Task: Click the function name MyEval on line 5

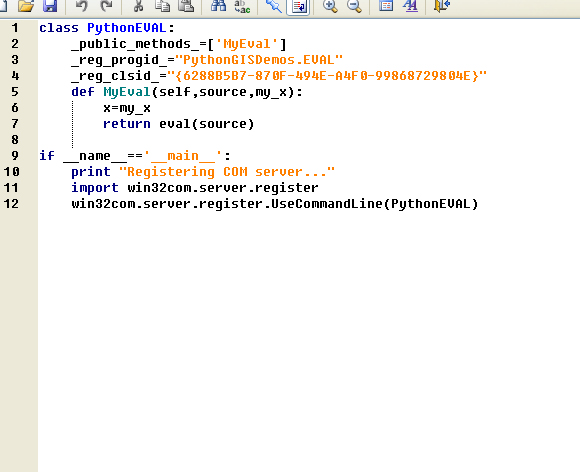Action: (x=127, y=92)
